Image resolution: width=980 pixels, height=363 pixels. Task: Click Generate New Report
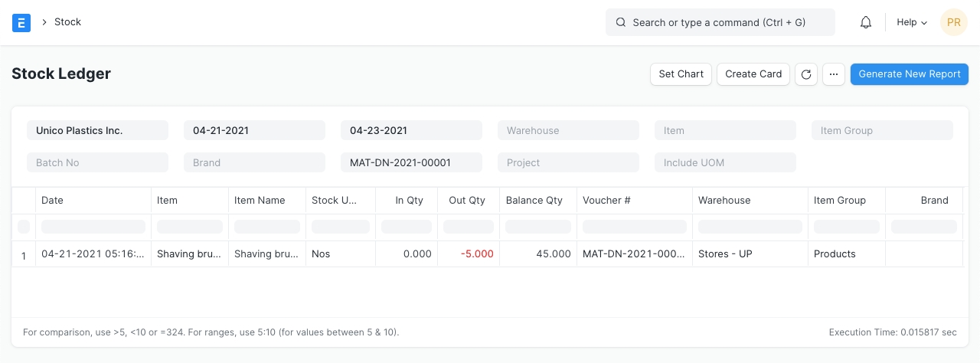click(910, 74)
